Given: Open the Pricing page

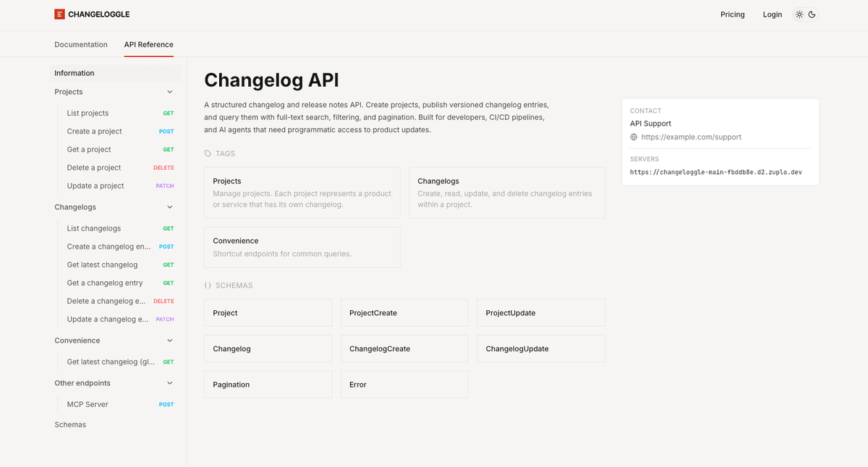Looking at the screenshot, I should (732, 14).
